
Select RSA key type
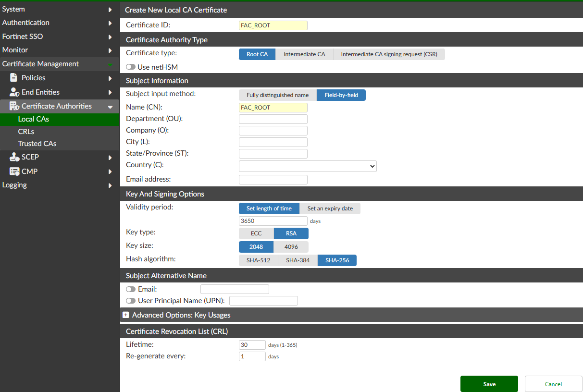point(291,233)
